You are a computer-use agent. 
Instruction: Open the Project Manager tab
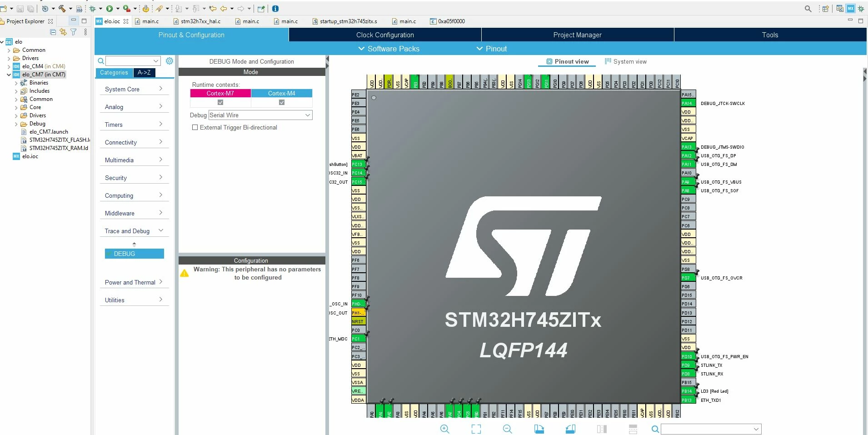577,35
